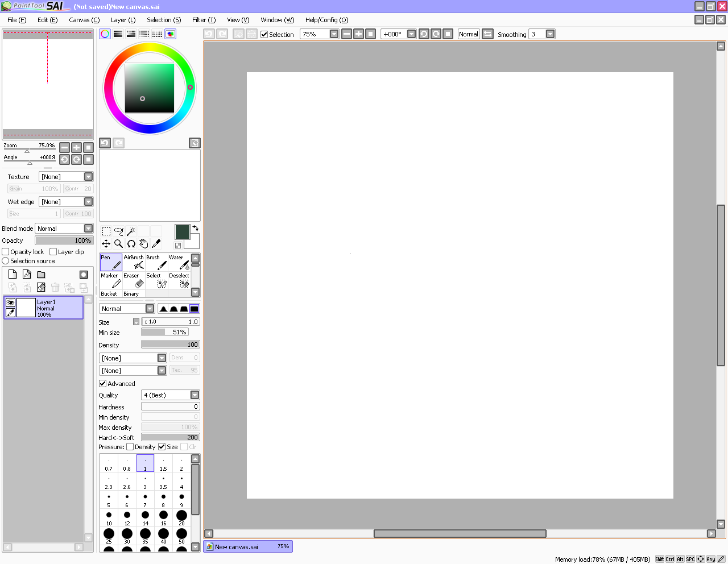
Task: Enable the Opacity lock checkbox
Action: pos(6,252)
